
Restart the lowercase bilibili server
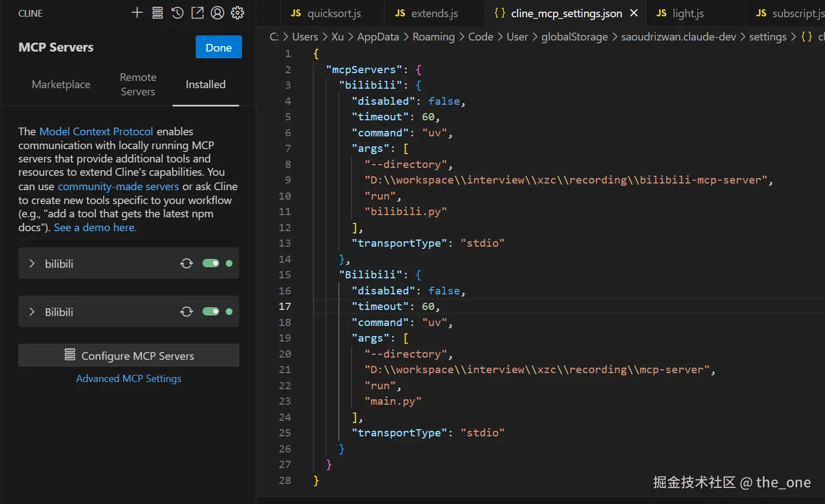pos(186,263)
